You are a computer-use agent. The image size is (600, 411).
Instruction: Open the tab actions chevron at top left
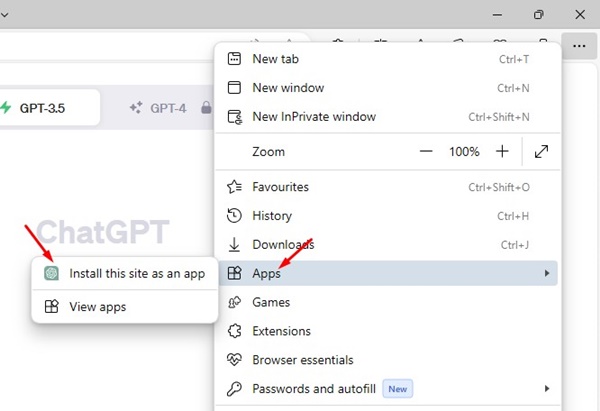[4, 15]
